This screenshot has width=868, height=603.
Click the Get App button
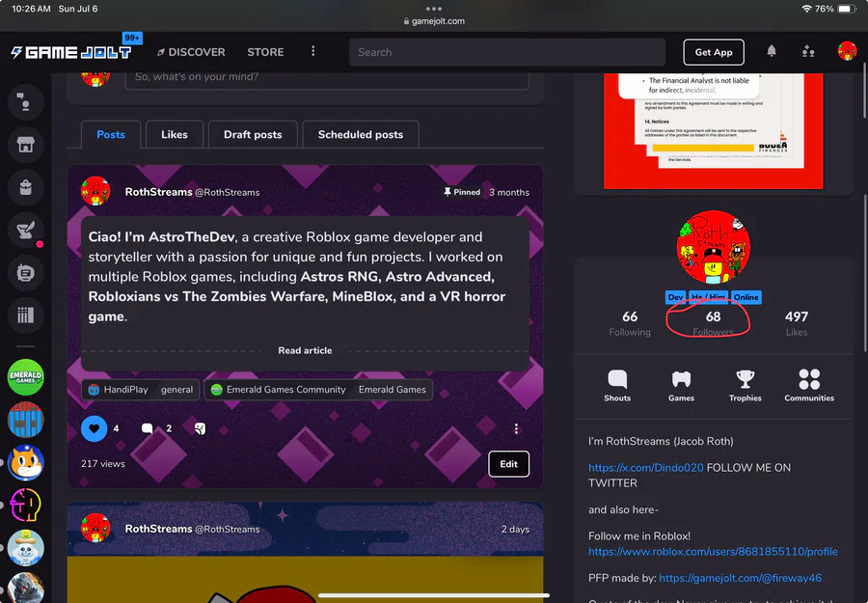coord(714,52)
